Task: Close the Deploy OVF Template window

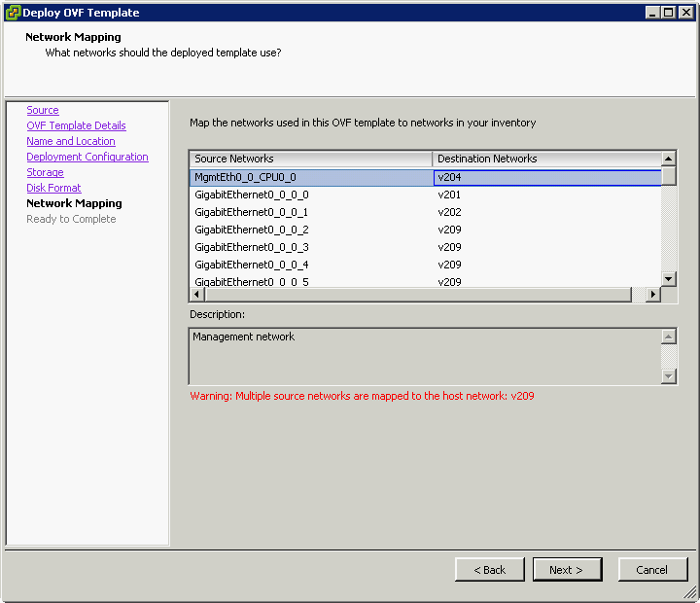Action: (x=685, y=13)
